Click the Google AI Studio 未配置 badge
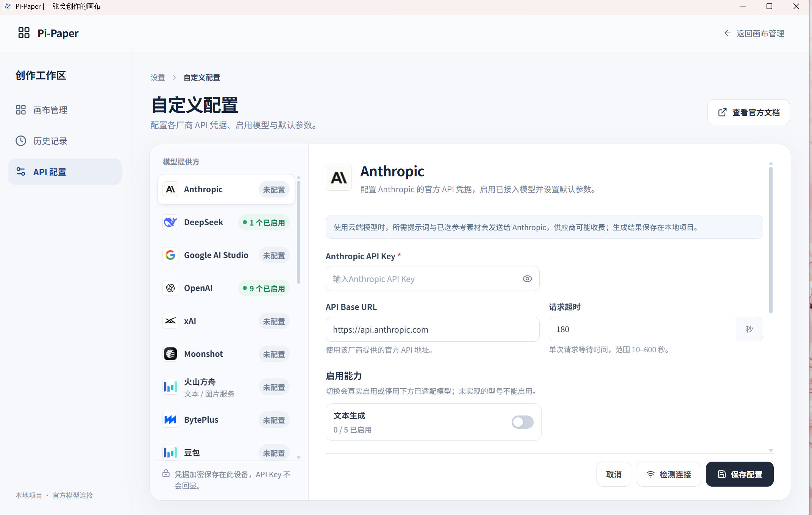 [274, 255]
